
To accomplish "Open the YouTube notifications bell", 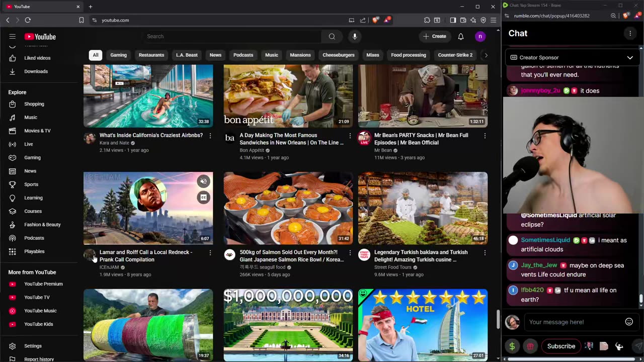I will (461, 36).
